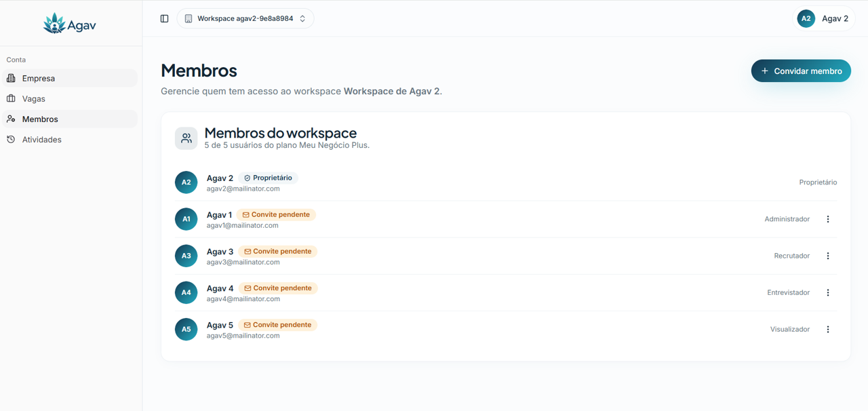Open options menu for Agav 1

pyautogui.click(x=828, y=219)
